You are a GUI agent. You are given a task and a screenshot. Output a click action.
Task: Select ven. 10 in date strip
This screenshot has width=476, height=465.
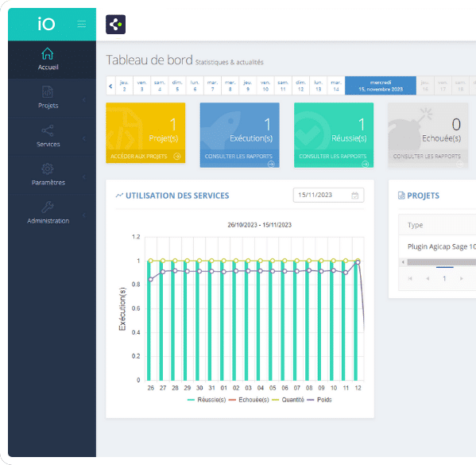point(265,86)
